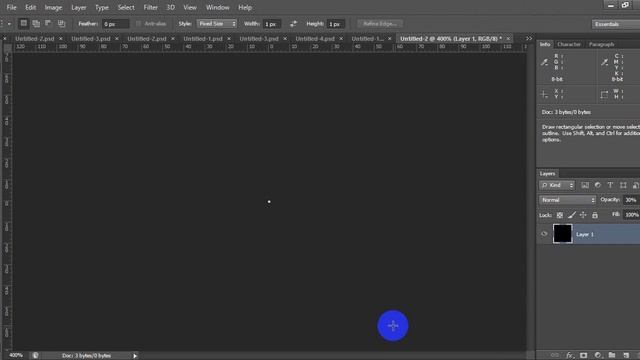Click the zoom percentage field showing 400%
Viewport: 640px width, 360px height.
click(16, 356)
